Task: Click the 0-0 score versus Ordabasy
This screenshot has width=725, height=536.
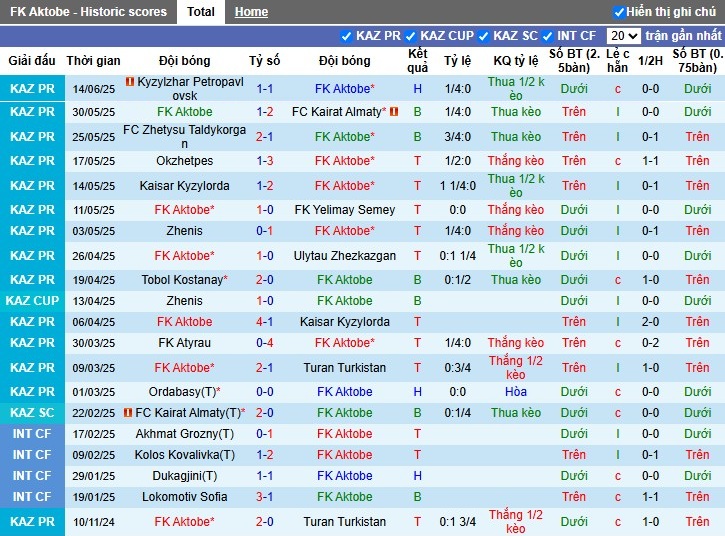Action: (264, 392)
